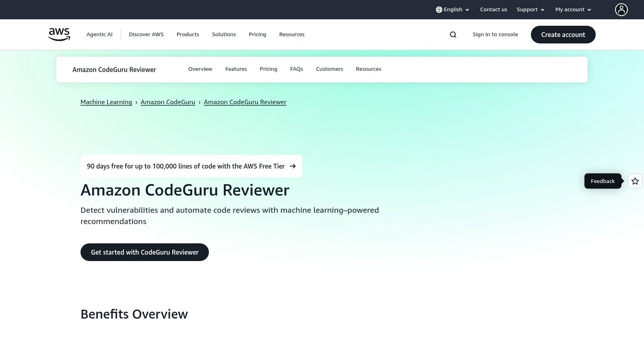Screen dimensions: 644x362
Task: Click the Feedback tab on the right
Action: tap(603, 181)
